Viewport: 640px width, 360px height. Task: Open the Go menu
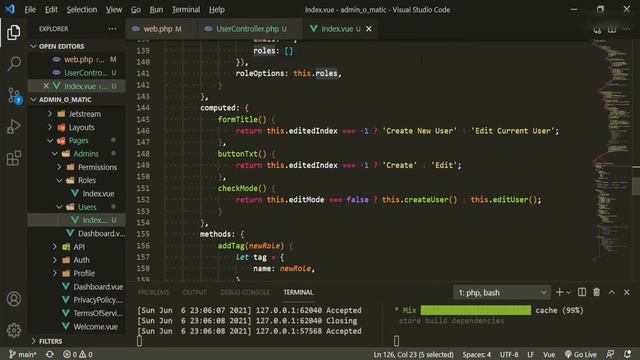point(136,9)
